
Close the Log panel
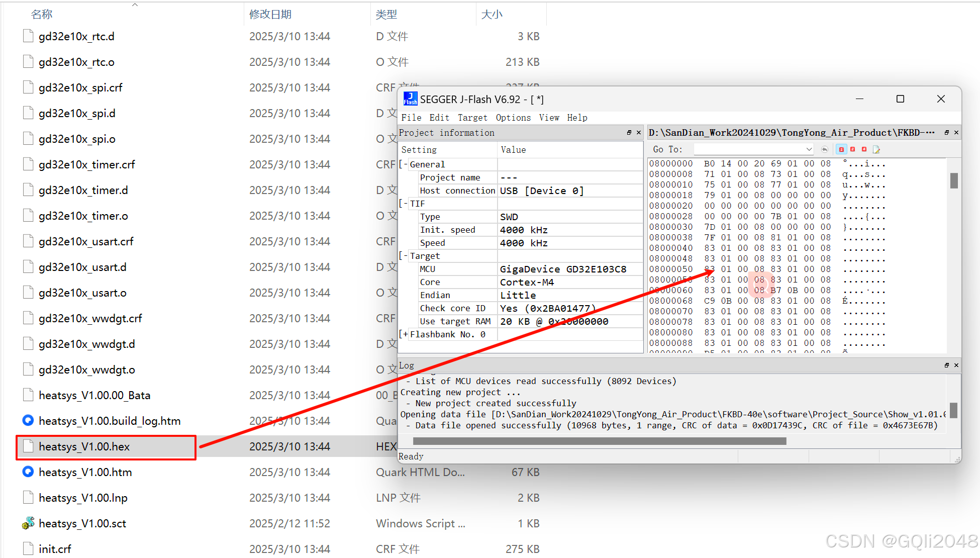pos(956,365)
